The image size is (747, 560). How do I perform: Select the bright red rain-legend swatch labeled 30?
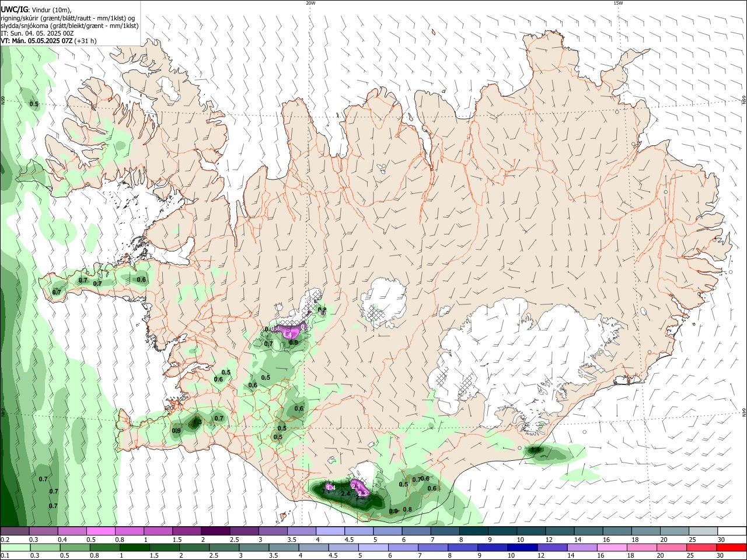(732, 547)
